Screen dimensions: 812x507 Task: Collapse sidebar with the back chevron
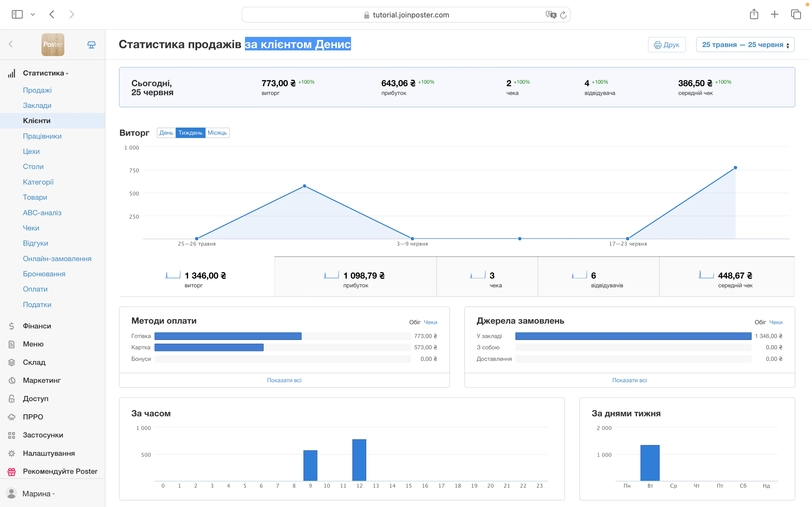(x=11, y=44)
